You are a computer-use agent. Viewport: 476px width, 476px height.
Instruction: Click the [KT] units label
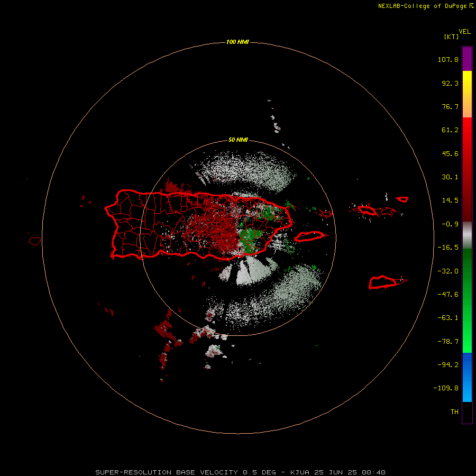tap(451, 36)
